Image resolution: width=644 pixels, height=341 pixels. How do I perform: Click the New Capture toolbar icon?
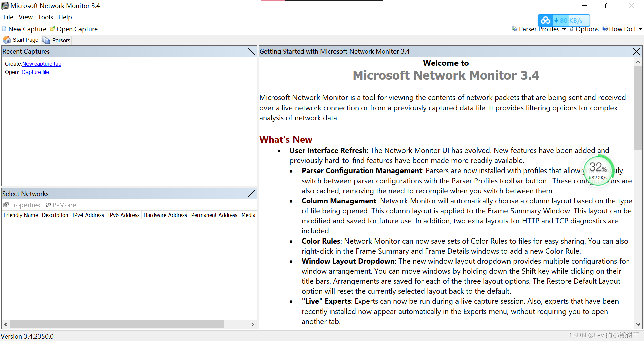[x=4, y=29]
